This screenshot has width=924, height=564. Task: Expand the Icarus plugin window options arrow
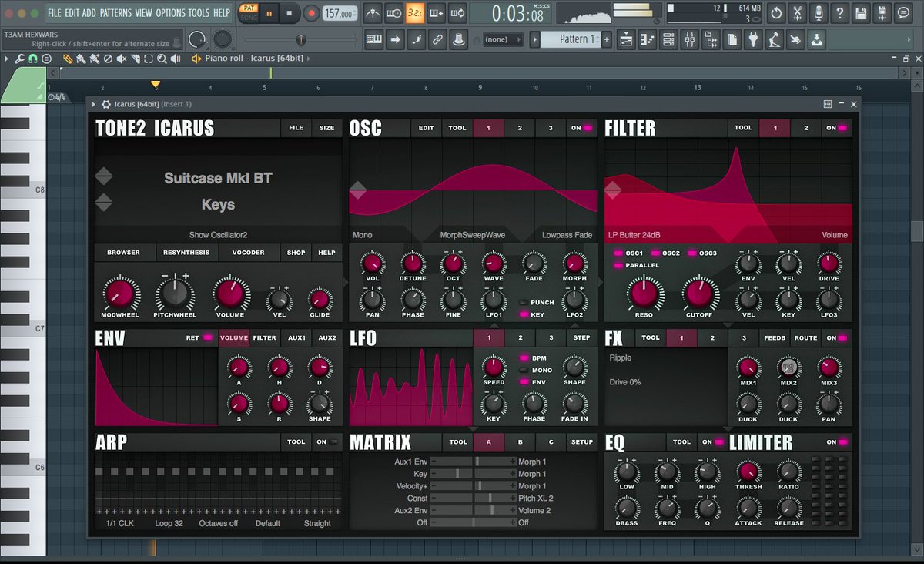click(x=94, y=104)
